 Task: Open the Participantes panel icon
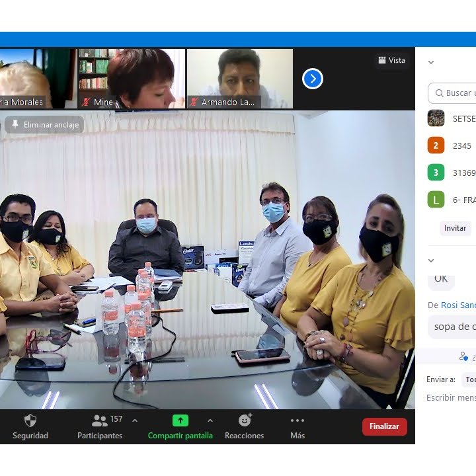click(99, 420)
